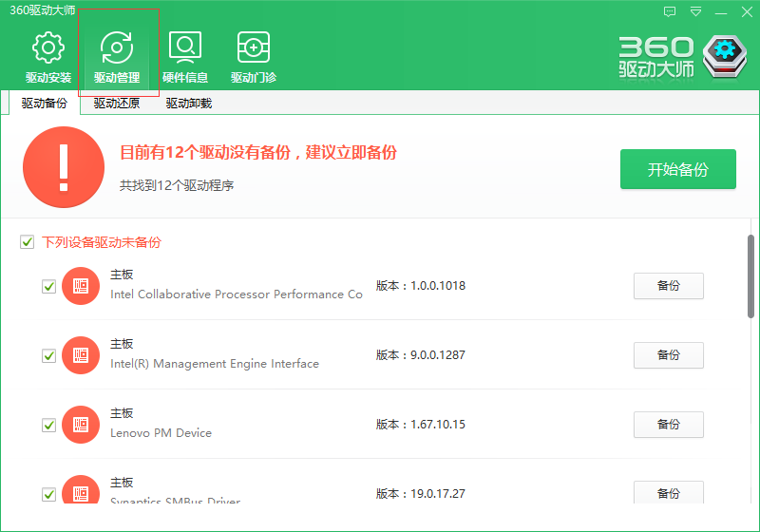Image resolution: width=760 pixels, height=532 pixels.
Task: Click 备份 for Intel Management Engine Interface
Action: pyautogui.click(x=668, y=355)
